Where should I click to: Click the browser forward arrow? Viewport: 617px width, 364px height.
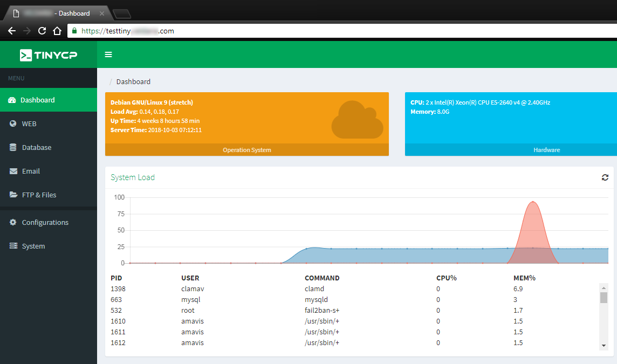[x=27, y=31]
